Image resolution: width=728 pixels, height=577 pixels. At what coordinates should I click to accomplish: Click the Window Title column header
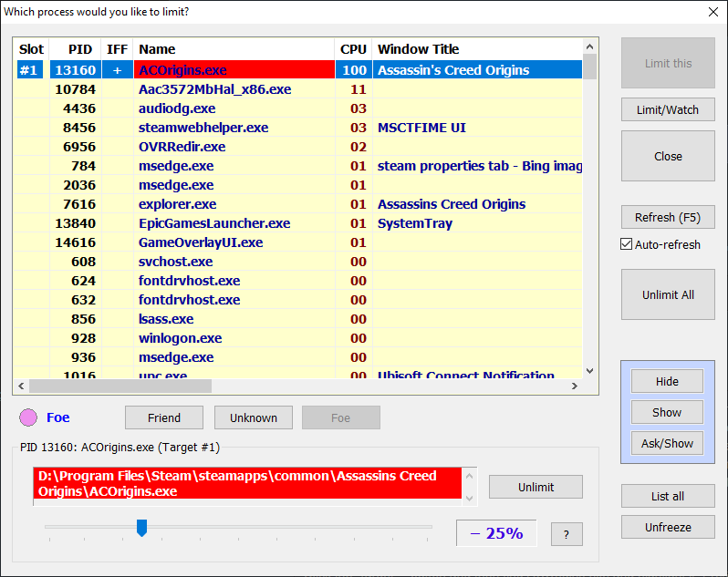pyautogui.click(x=477, y=49)
